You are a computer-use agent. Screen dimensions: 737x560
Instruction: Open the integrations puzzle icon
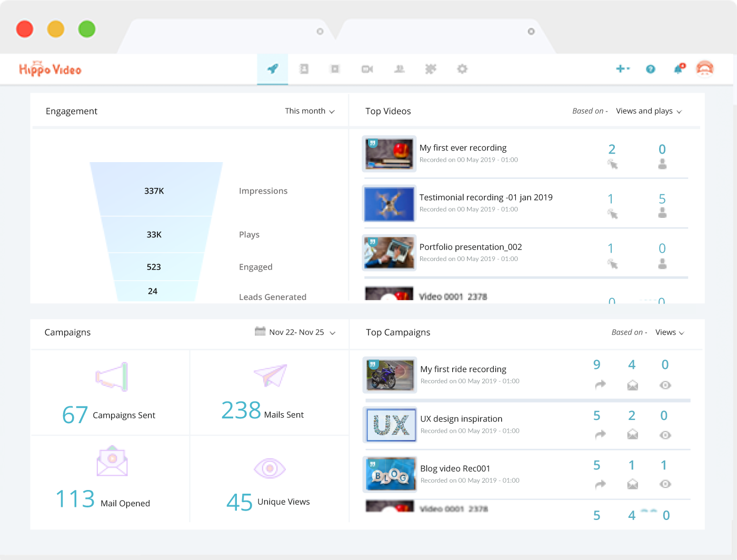431,69
